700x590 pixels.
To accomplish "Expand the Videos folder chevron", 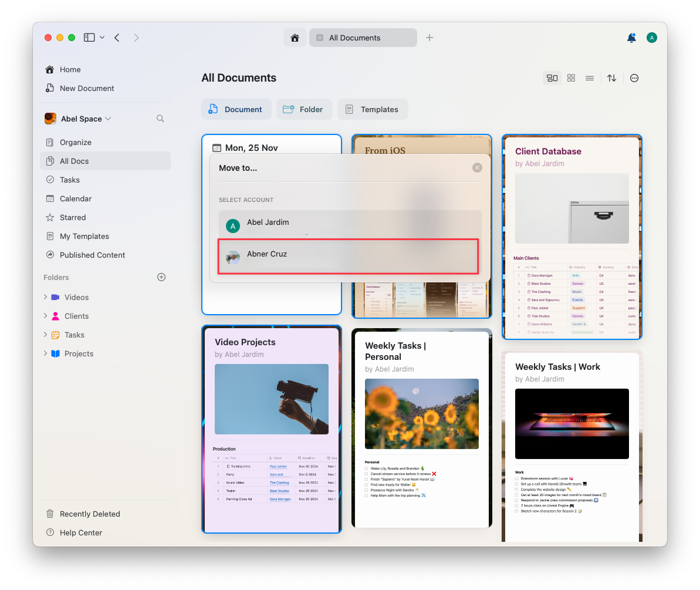I will 45,296.
